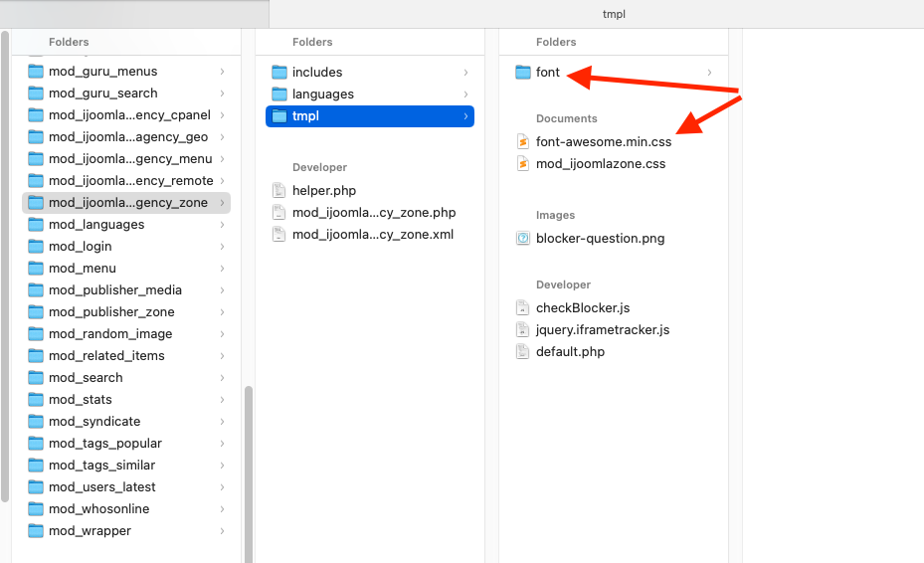This screenshot has height=563, width=924.
Task: Click the helper.php file icon
Action: click(x=279, y=191)
